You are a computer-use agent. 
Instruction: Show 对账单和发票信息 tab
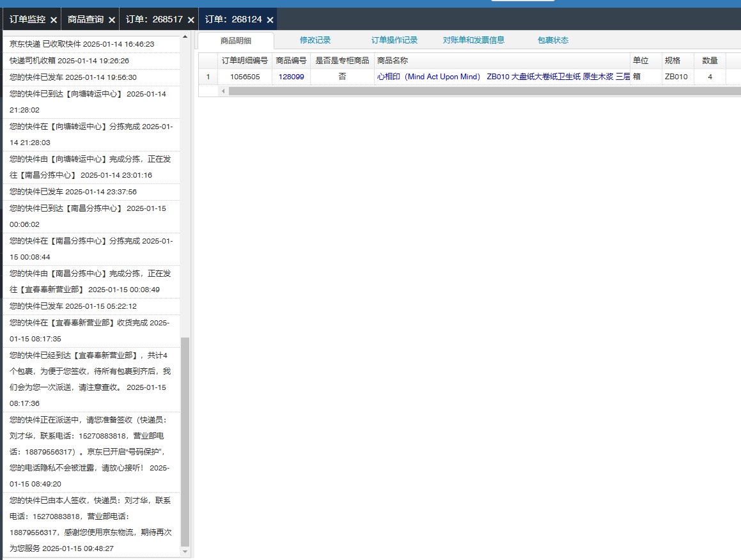(x=474, y=40)
